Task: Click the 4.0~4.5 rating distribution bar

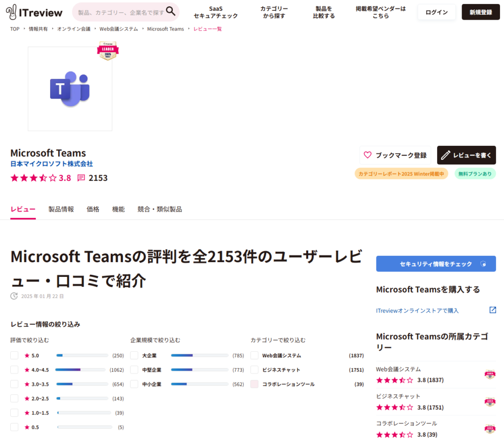Action: (80, 370)
